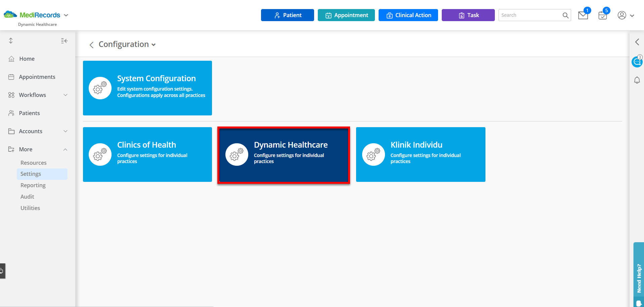The height and width of the screenshot is (307, 644).
Task: Click the dark widget at left edge
Action: (x=2, y=271)
